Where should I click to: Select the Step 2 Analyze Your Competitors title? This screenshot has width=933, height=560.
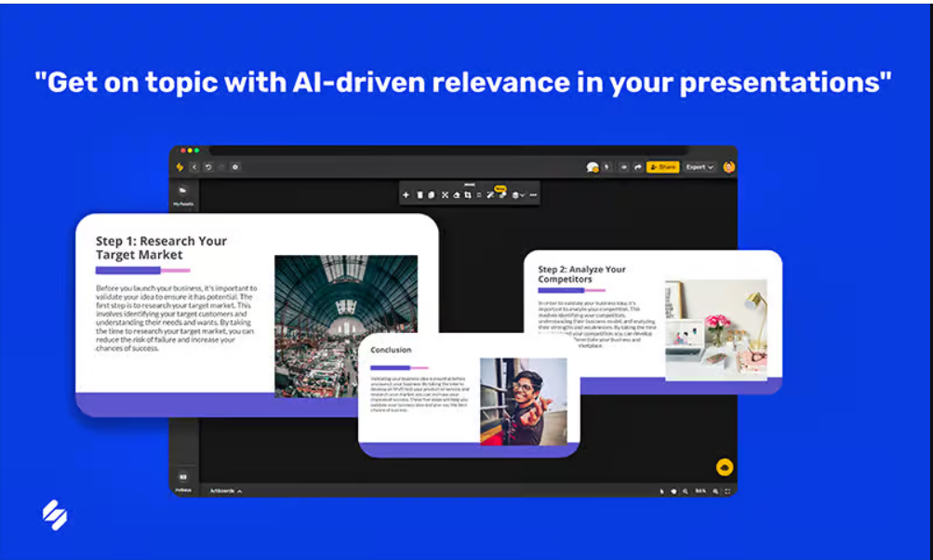[x=582, y=273]
